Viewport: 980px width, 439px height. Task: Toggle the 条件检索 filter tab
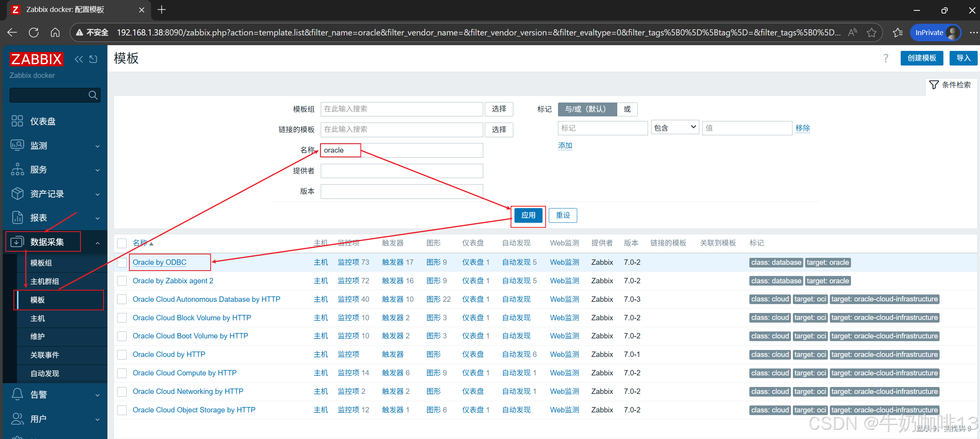[950, 85]
